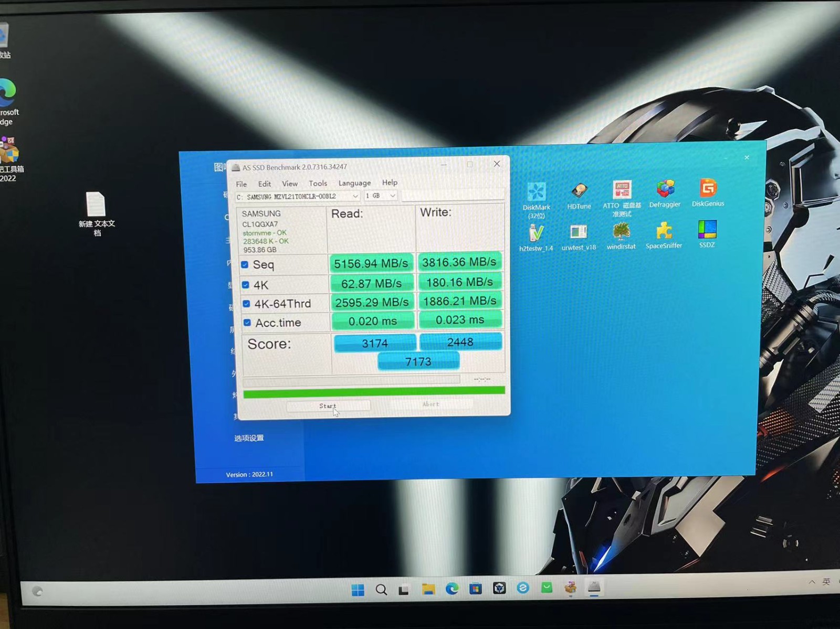Close the blue toolbox window
This screenshot has width=840, height=629.
747,157
